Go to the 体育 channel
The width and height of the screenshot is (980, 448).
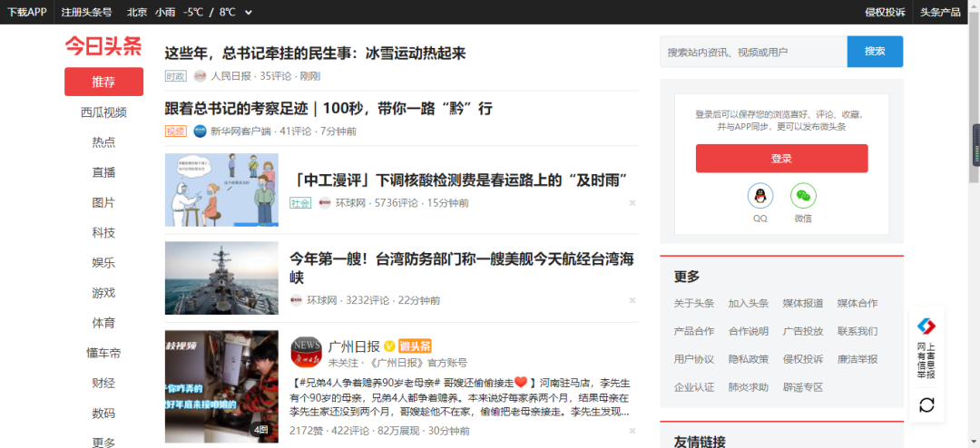pyautogui.click(x=103, y=323)
